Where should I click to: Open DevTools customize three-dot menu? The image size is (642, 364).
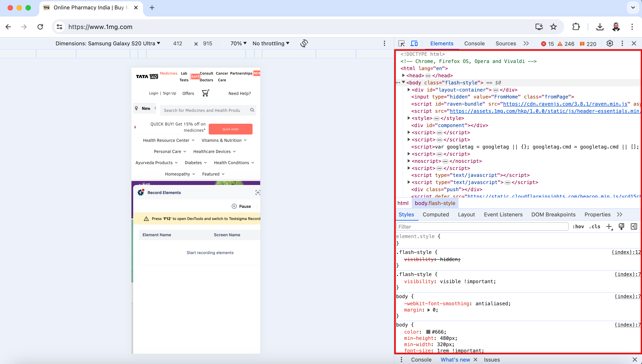[x=622, y=44]
